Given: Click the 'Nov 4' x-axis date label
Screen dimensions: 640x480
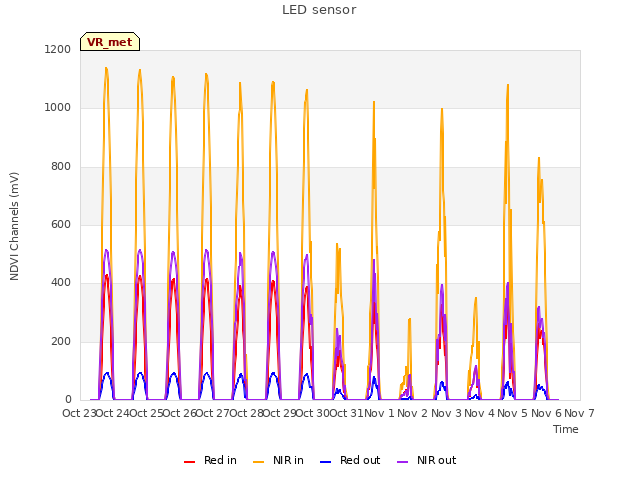Looking at the screenshot, I should (480, 413).
